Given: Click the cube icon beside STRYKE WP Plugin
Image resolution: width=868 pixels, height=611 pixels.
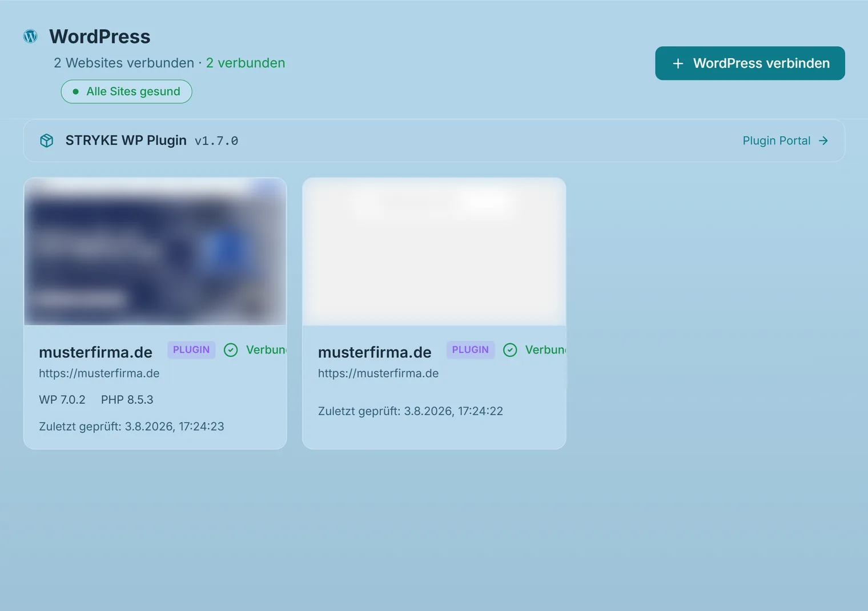Looking at the screenshot, I should [x=47, y=140].
